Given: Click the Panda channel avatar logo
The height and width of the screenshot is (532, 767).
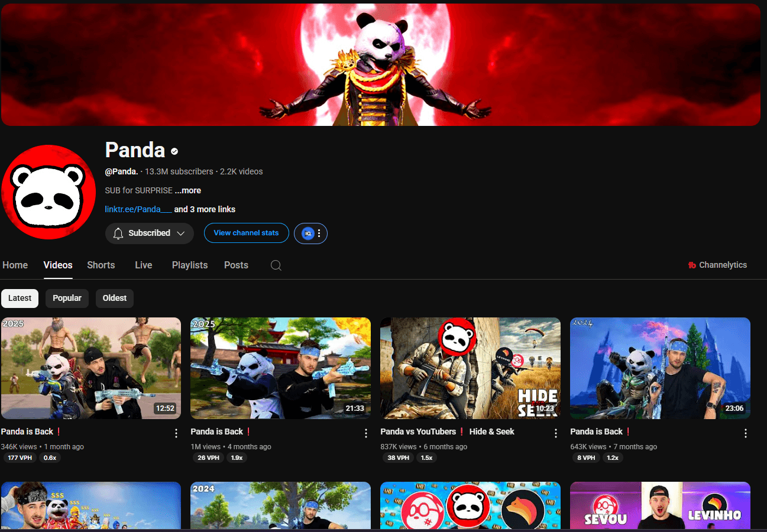Looking at the screenshot, I should pos(48,192).
